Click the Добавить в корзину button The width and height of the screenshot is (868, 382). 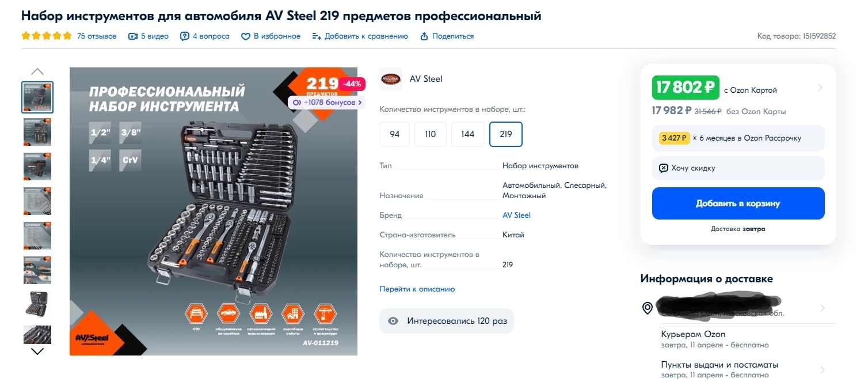738,203
